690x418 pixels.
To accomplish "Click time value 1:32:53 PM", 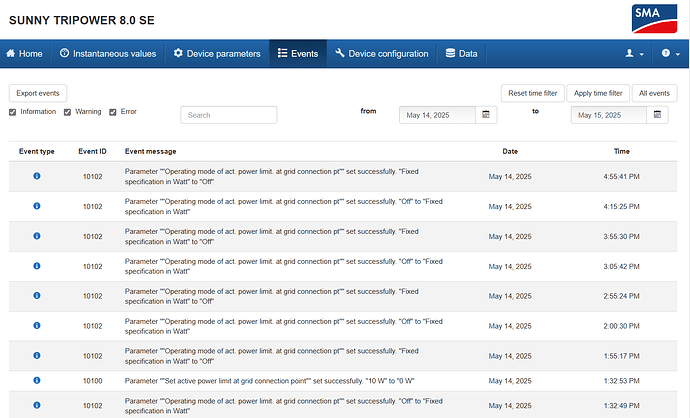I will (x=621, y=381).
